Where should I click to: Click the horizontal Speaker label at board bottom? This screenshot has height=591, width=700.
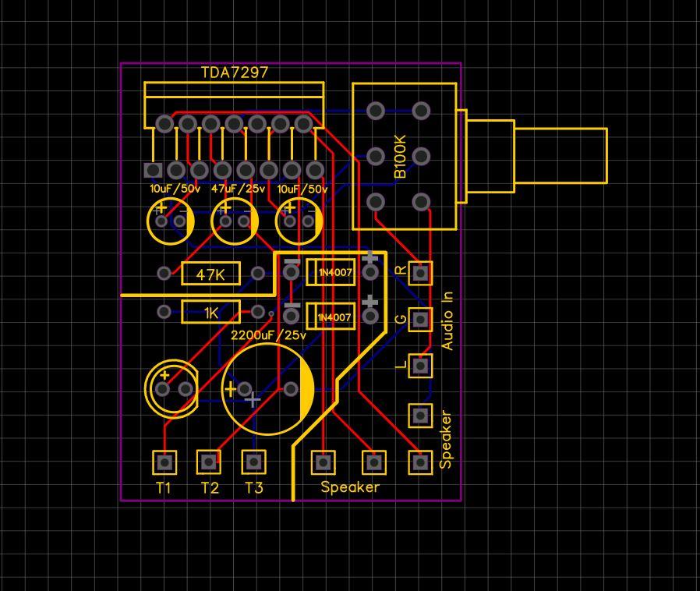pos(350,487)
